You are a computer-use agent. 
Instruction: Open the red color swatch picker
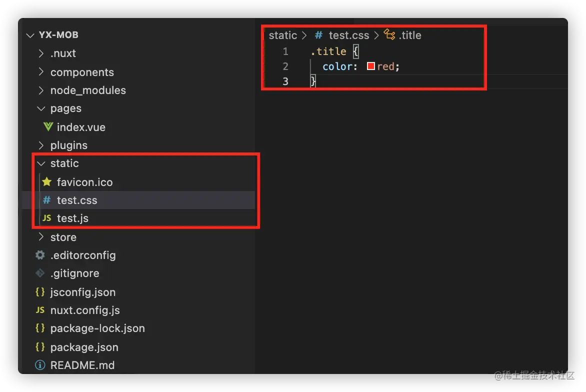point(371,66)
